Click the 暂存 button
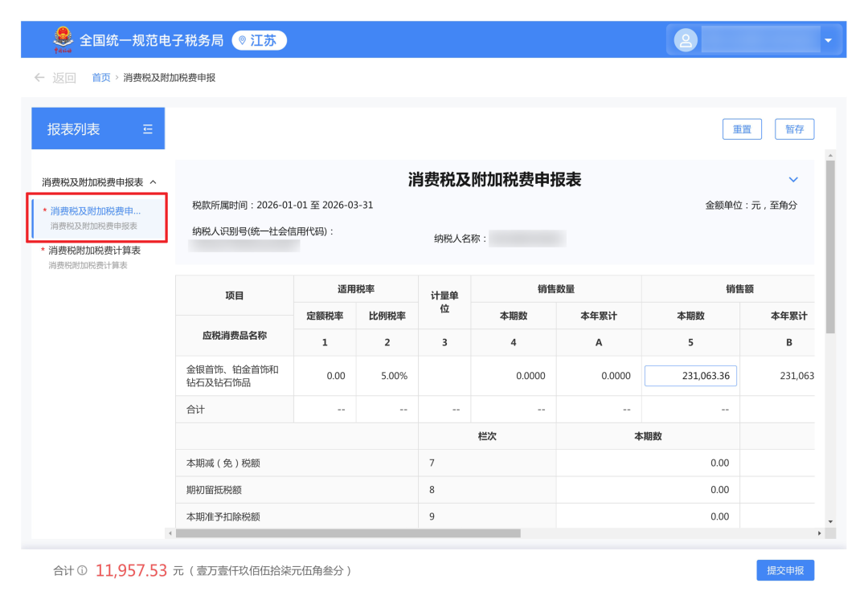Viewport: 868px width, 612px height. tap(794, 129)
